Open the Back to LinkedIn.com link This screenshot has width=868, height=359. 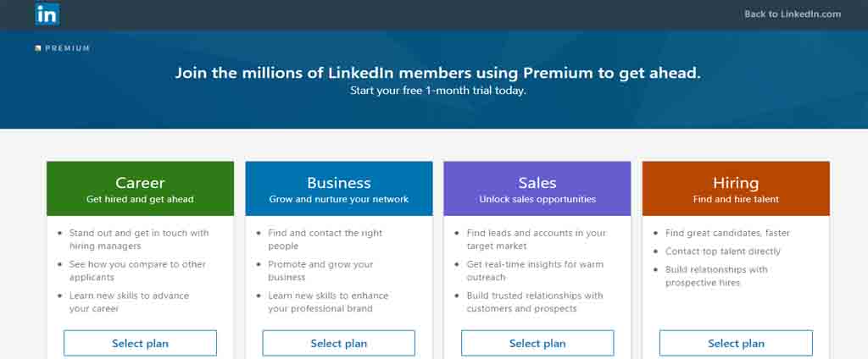tap(793, 14)
